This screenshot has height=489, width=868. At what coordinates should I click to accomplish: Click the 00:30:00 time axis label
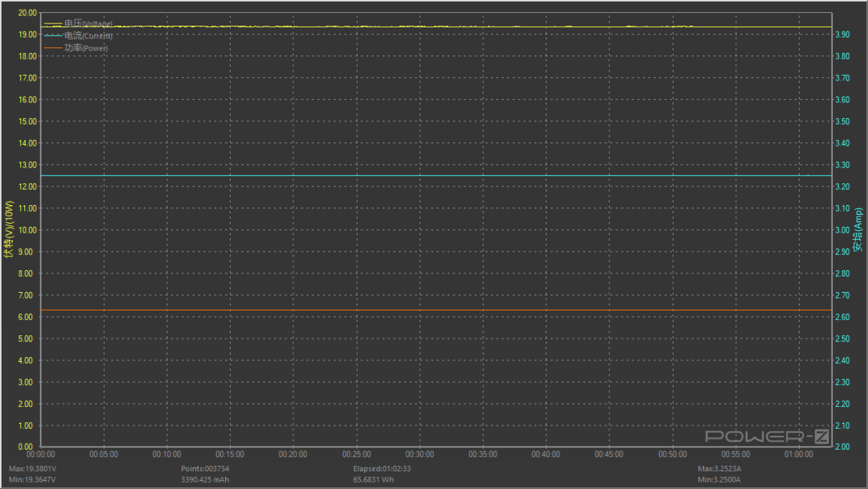point(420,454)
